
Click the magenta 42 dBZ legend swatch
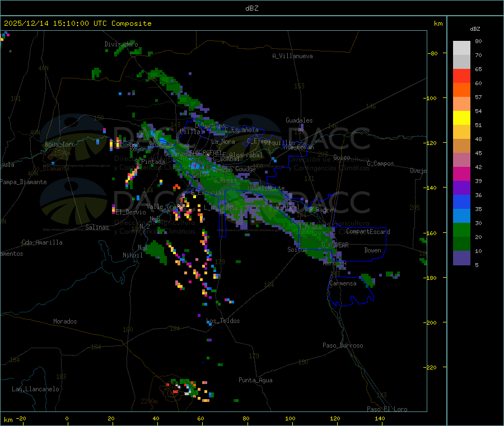click(x=461, y=174)
